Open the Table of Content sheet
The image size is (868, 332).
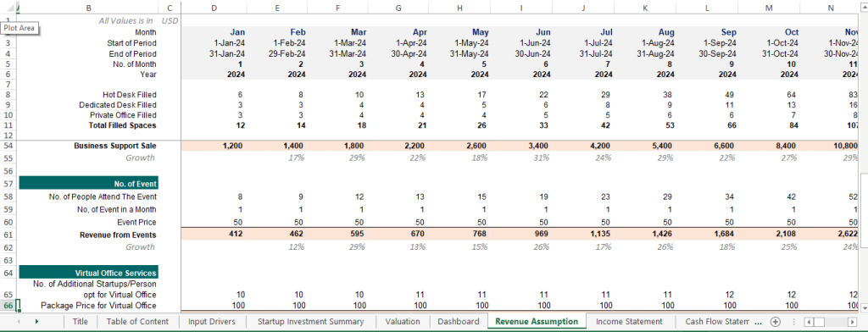[x=137, y=322]
